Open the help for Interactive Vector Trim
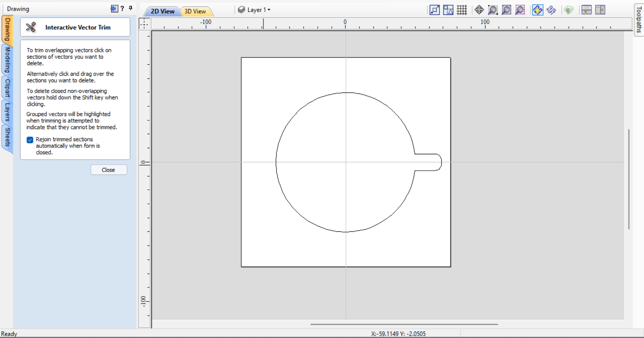The height and width of the screenshot is (338, 644). pyautogui.click(x=122, y=8)
